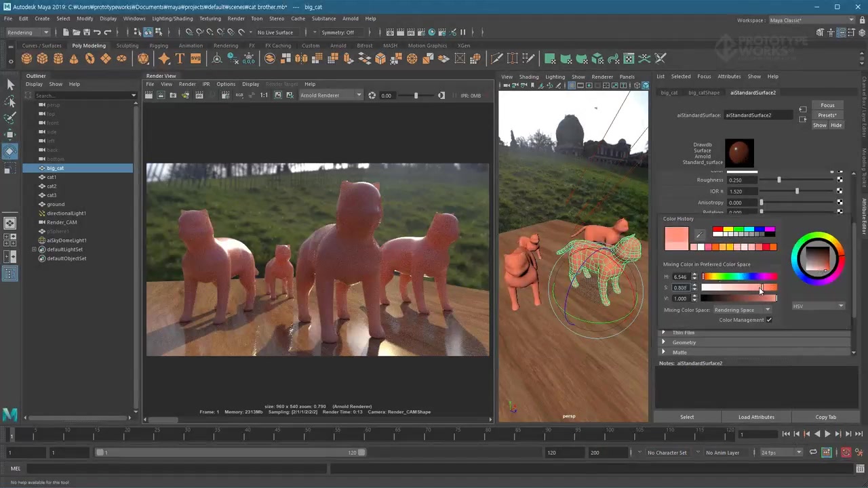
Task: Open the HSV color mode dropdown
Action: (818, 306)
